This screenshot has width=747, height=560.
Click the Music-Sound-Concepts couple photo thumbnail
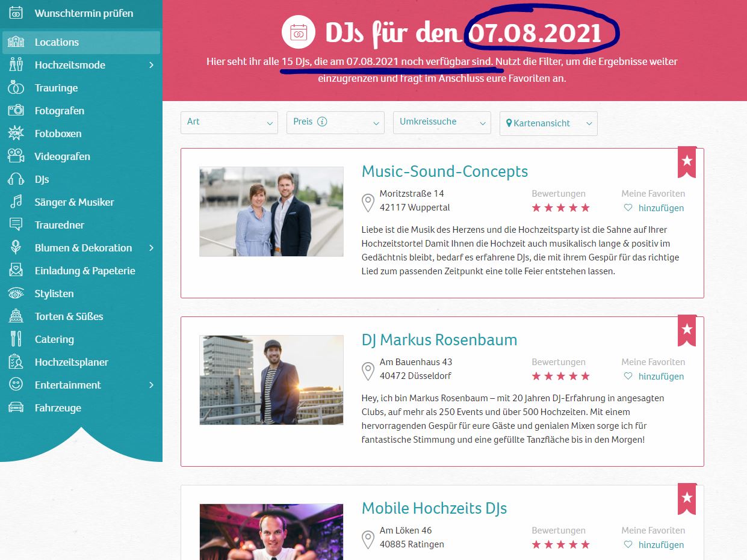point(271,212)
